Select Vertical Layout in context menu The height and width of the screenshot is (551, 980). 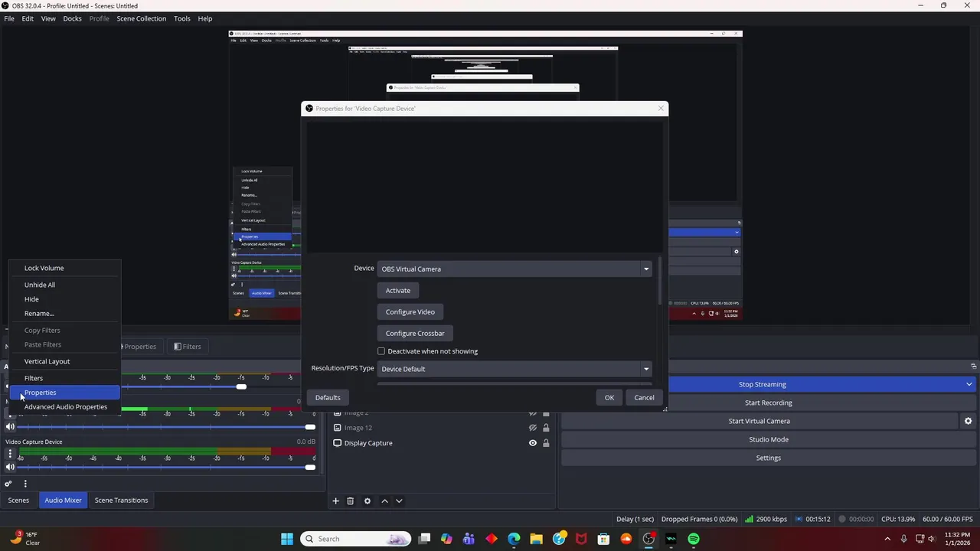pos(64,361)
